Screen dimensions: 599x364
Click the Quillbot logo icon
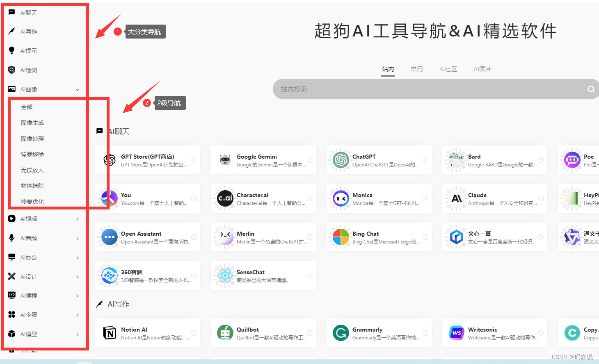[x=225, y=333]
